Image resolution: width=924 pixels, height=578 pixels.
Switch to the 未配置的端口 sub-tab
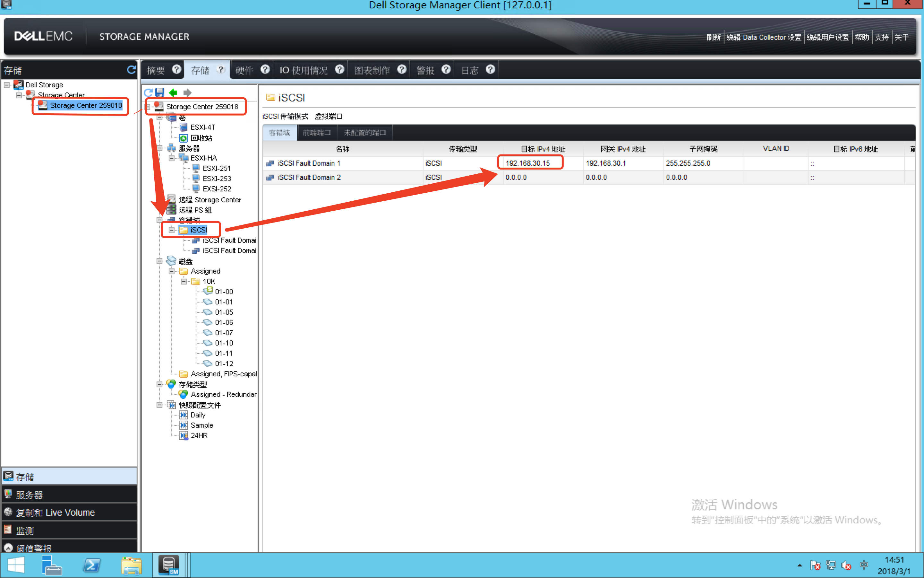tap(365, 133)
